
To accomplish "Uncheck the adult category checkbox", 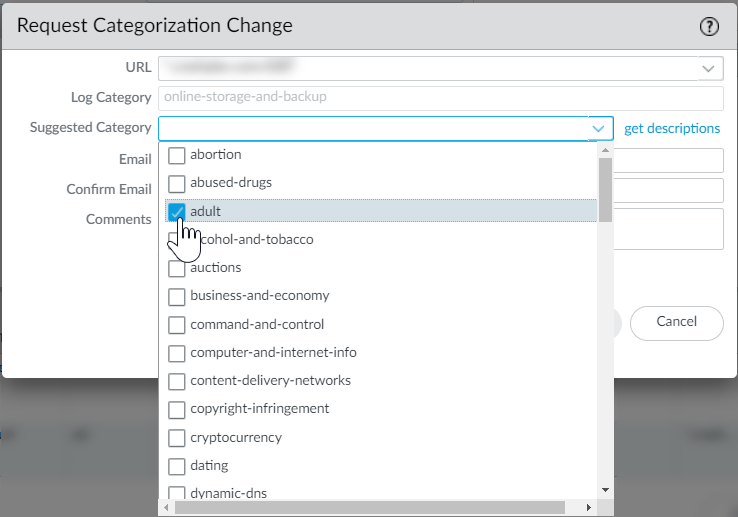I will (x=176, y=212).
